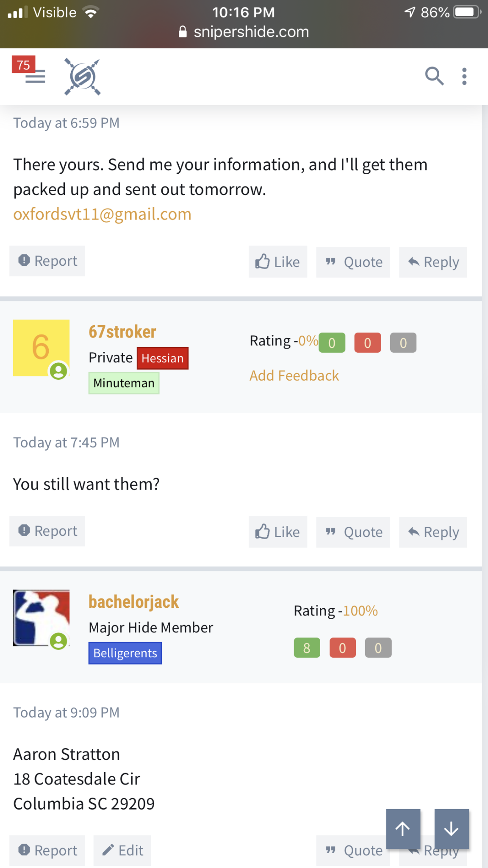Quote the 'You still want them?' post
This screenshot has height=868, width=488.
pos(353,532)
